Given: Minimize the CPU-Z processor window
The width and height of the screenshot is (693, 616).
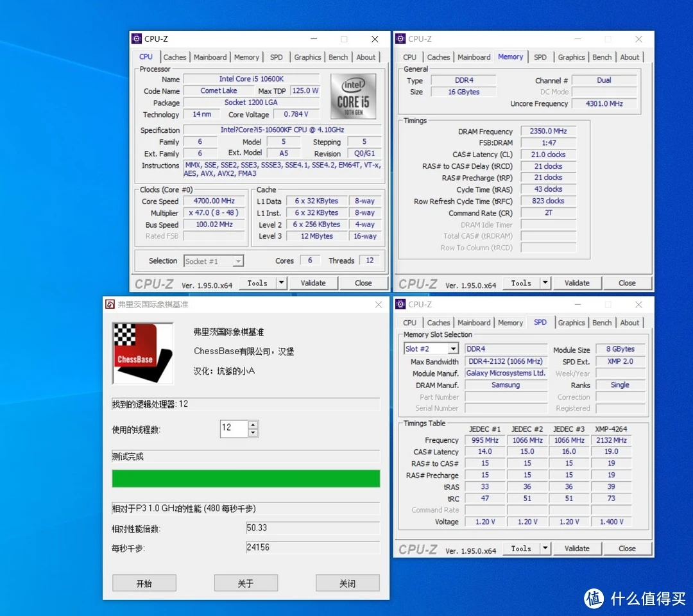Looking at the screenshot, I should pos(314,39).
